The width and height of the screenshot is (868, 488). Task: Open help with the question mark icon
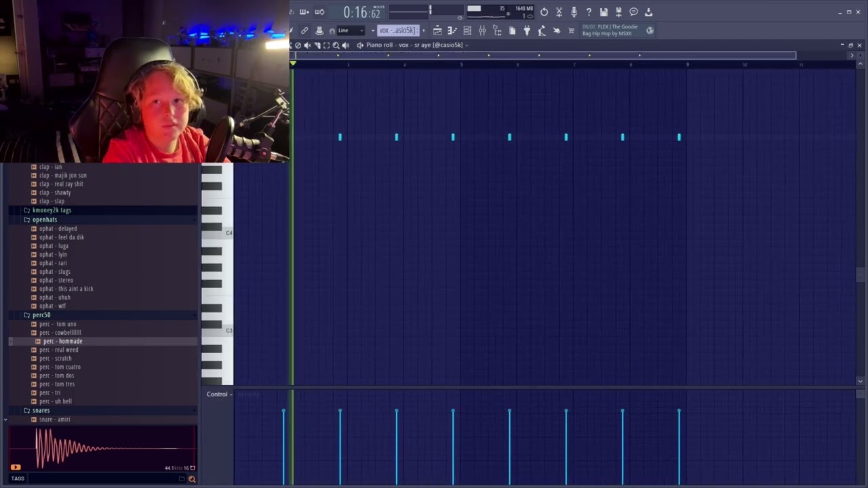(589, 12)
